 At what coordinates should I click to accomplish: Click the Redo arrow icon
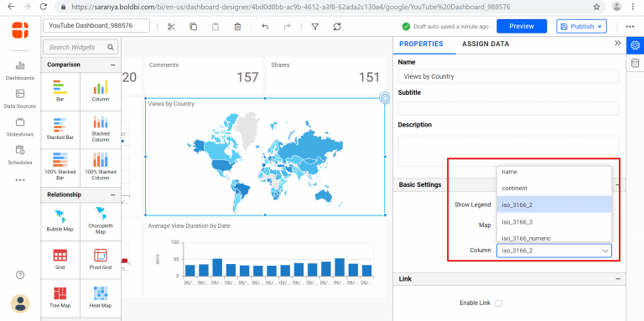287,27
